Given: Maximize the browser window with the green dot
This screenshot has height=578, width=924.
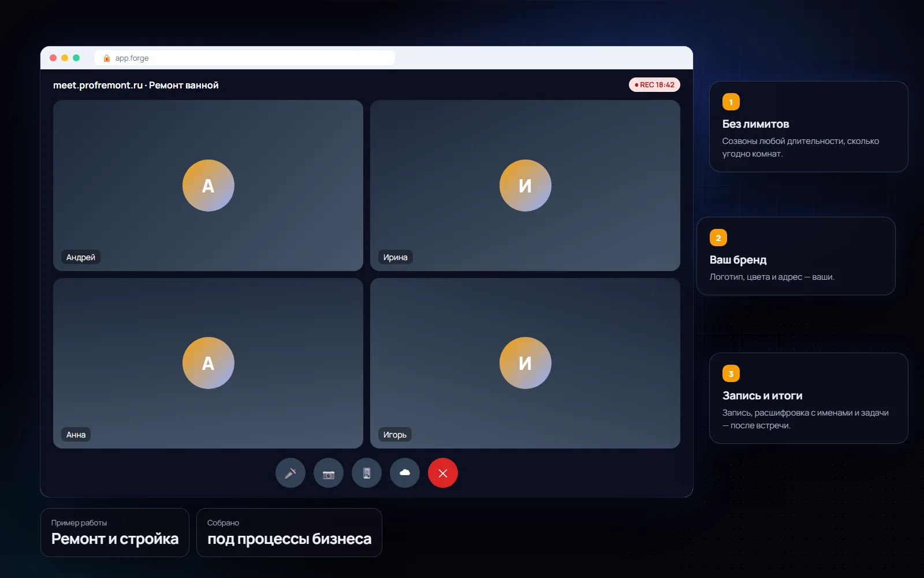Looking at the screenshot, I should [x=76, y=58].
